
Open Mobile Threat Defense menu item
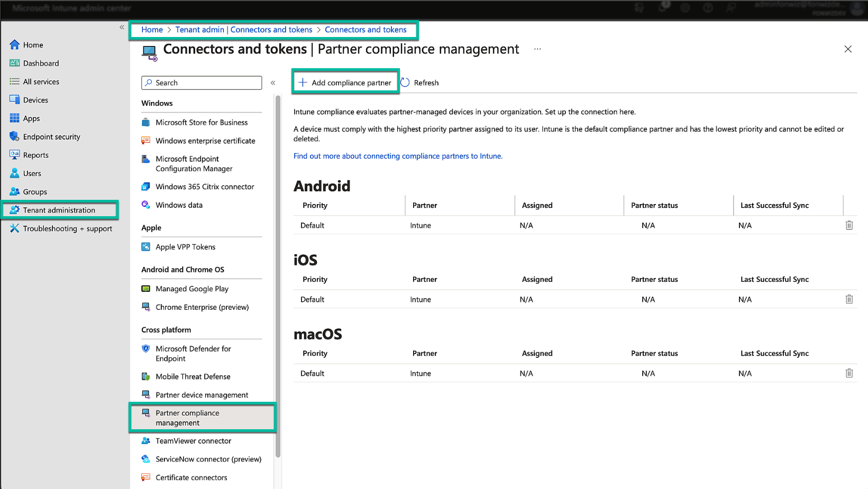click(x=193, y=376)
